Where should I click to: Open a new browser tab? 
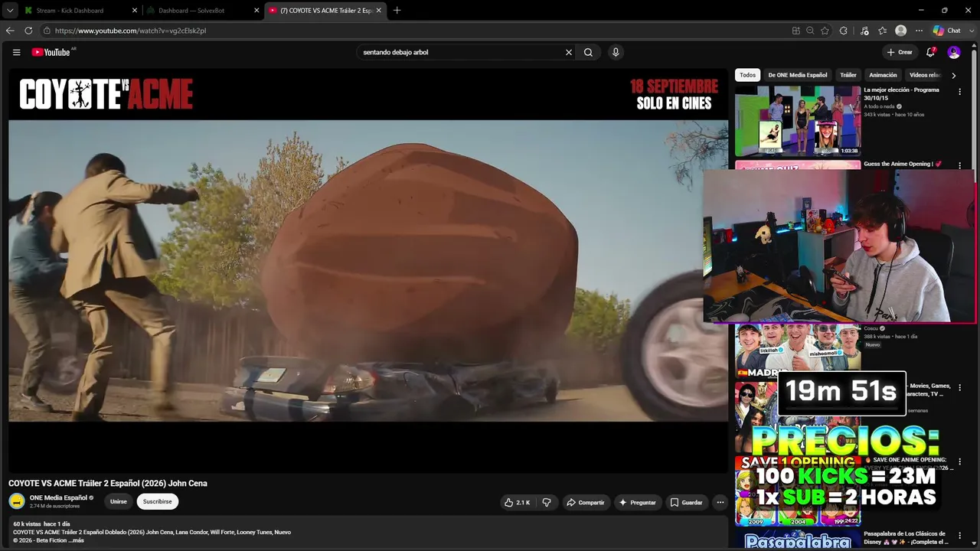pyautogui.click(x=397, y=11)
